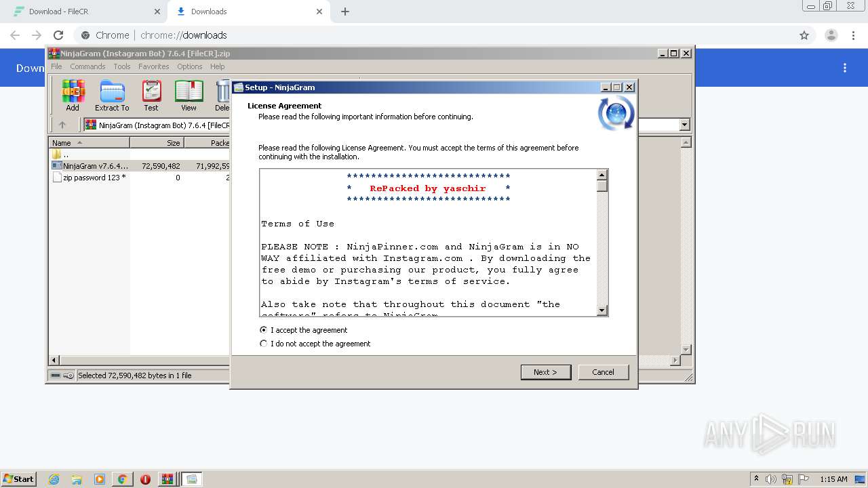Image resolution: width=868 pixels, height=488 pixels.
Task: Open the Windows Start menu
Action: [19, 479]
